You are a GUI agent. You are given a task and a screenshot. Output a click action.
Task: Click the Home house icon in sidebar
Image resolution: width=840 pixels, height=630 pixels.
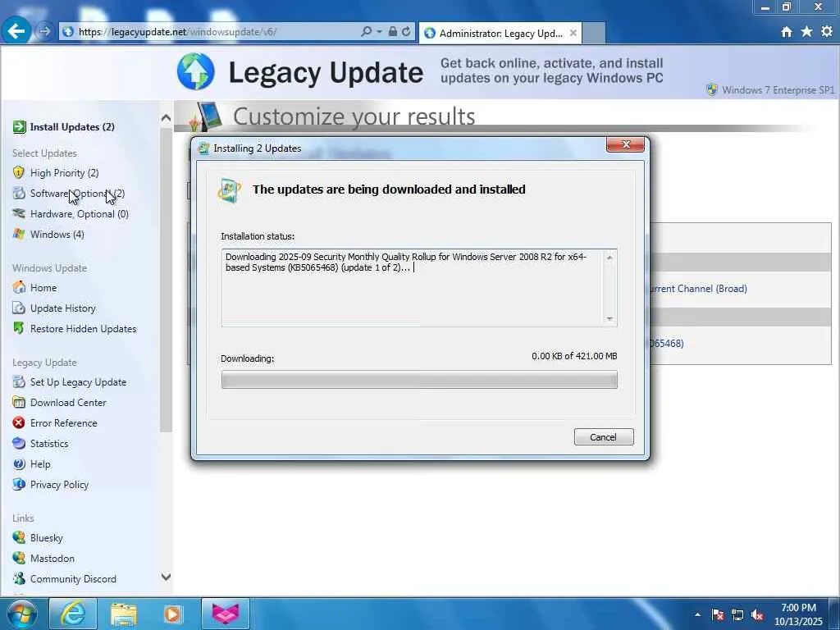coord(19,287)
